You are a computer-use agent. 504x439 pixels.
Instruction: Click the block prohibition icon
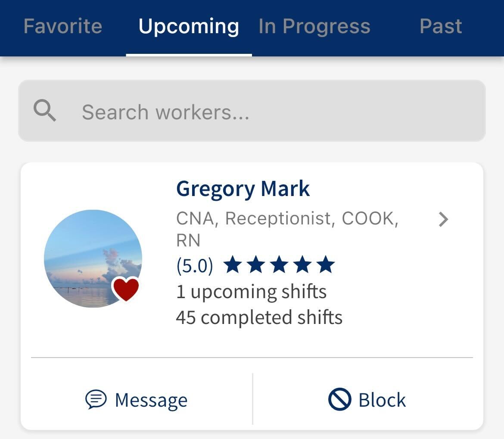click(x=340, y=399)
